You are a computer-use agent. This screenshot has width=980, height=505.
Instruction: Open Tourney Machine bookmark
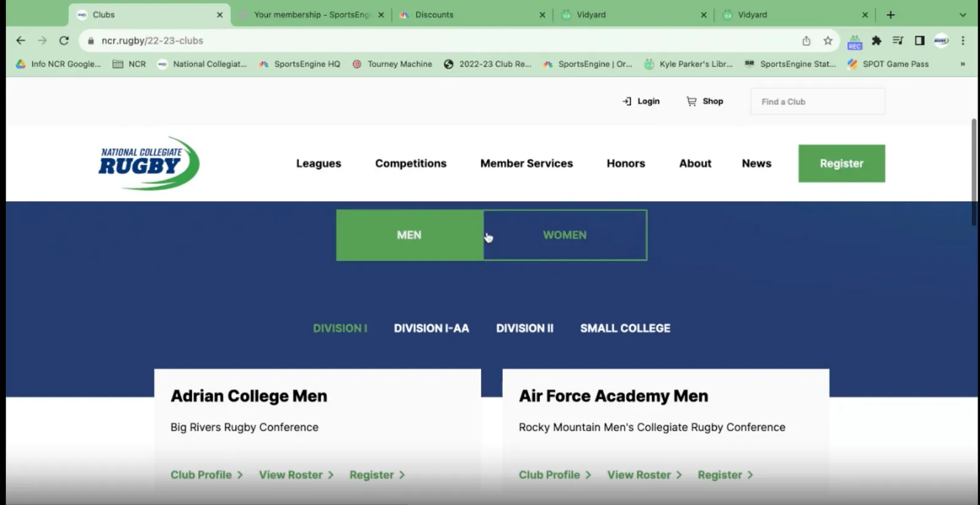[x=392, y=64]
